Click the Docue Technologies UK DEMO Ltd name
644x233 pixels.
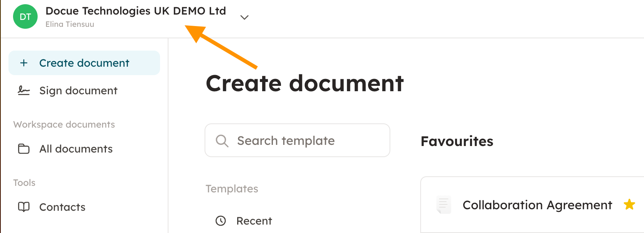click(x=135, y=11)
